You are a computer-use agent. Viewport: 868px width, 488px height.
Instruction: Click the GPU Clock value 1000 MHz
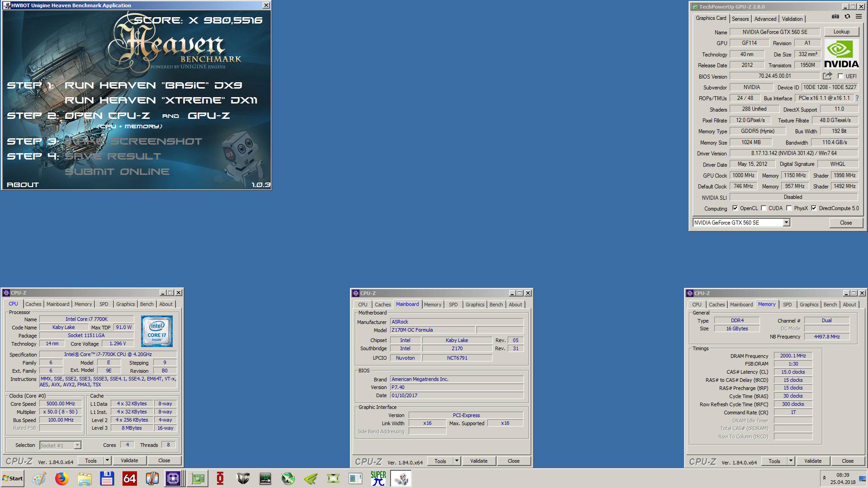(743, 175)
